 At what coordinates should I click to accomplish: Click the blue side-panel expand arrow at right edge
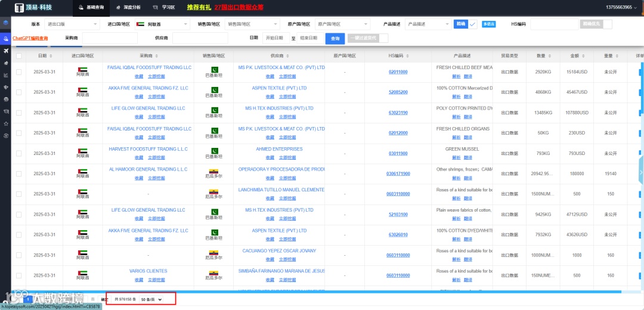[x=641, y=172]
